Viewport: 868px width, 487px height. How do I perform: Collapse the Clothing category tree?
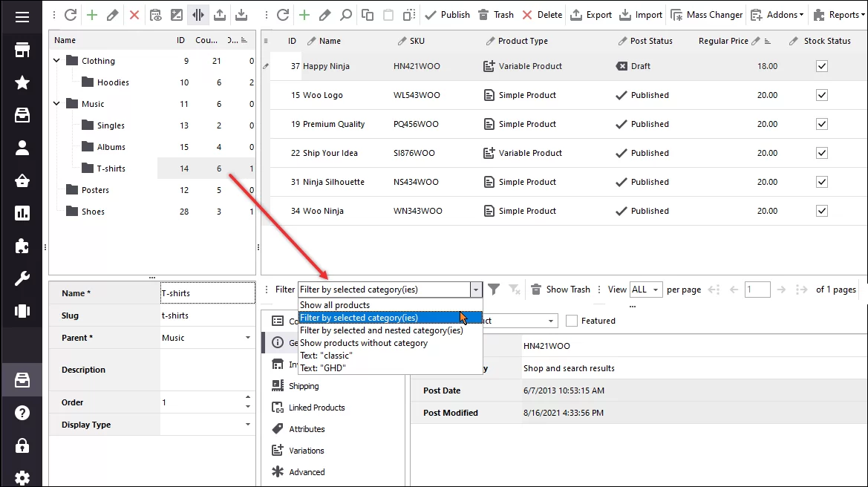pyautogui.click(x=57, y=61)
